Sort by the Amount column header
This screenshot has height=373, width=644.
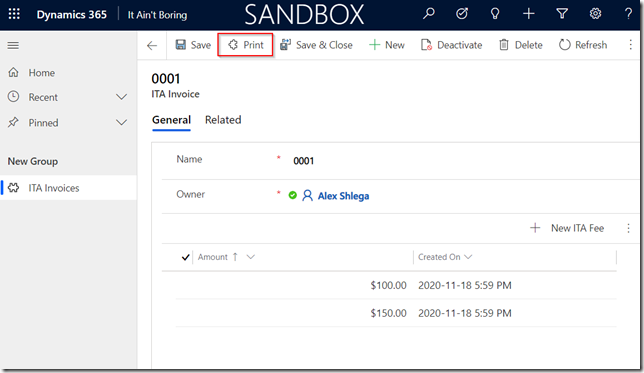[x=213, y=257]
